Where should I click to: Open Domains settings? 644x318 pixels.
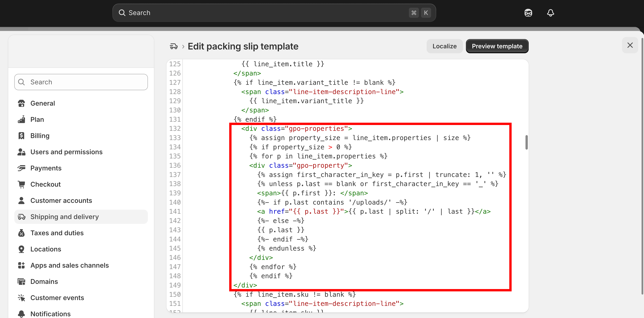81,282
